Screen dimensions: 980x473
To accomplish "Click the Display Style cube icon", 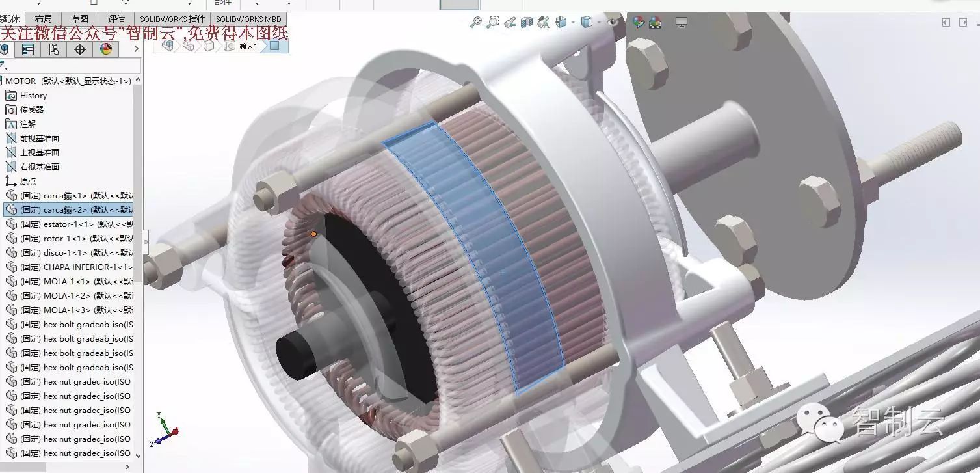I will (587, 23).
